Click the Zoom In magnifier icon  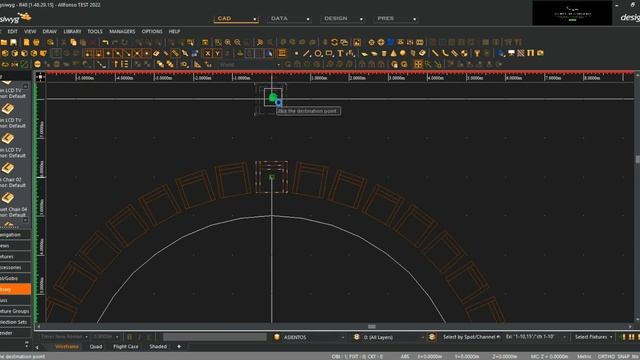click(228, 42)
